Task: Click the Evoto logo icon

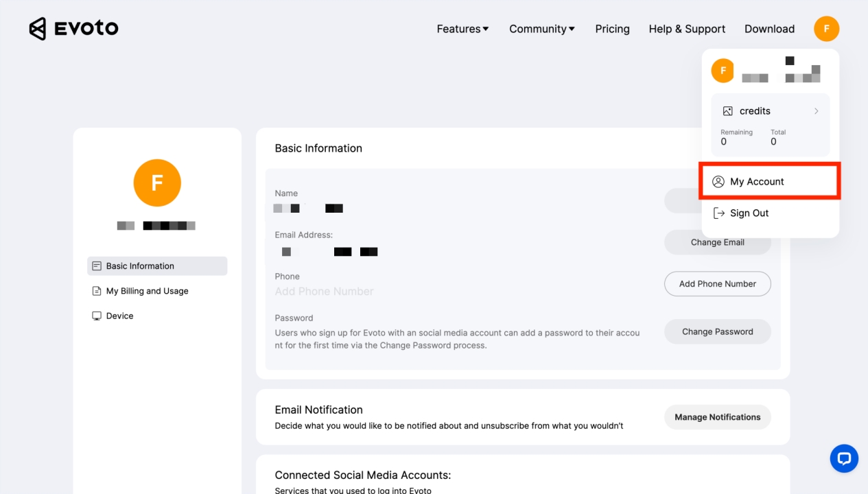Action: [38, 29]
